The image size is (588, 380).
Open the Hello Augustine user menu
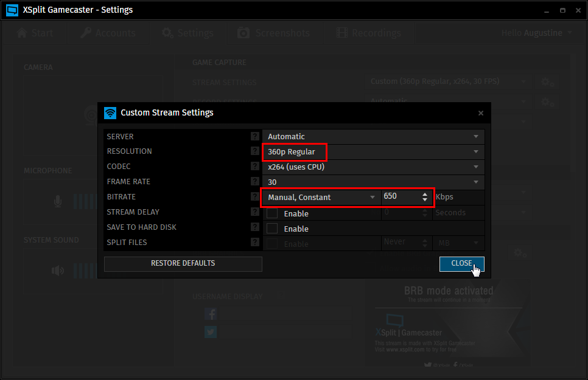tap(537, 33)
